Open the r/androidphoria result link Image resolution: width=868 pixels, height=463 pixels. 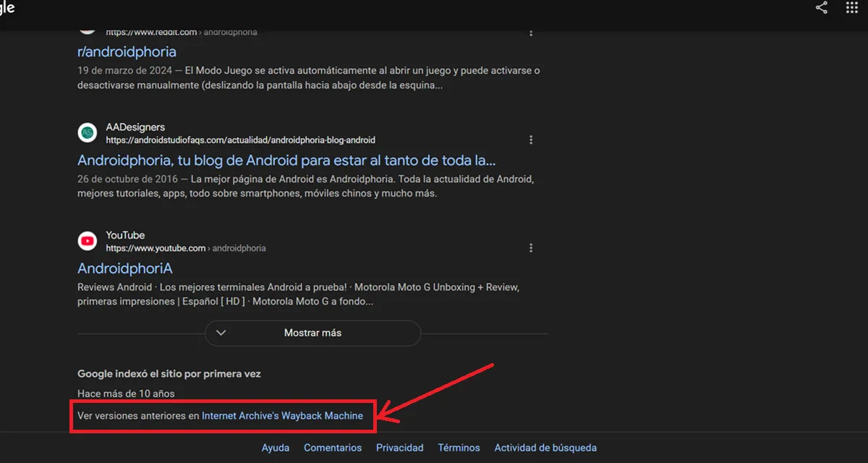127,52
